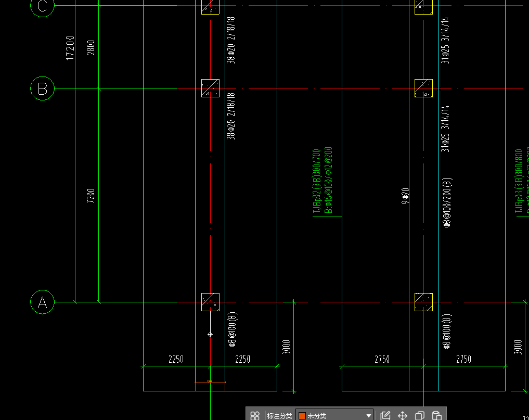The width and height of the screenshot is (529, 420).
Task: Click the orange swatch beside 未分类
Action: tap(302, 416)
